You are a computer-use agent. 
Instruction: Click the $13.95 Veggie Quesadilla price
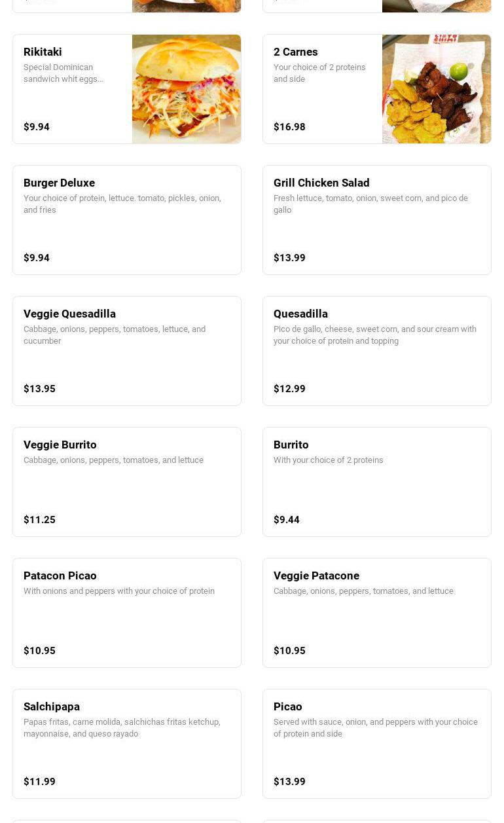click(x=39, y=389)
